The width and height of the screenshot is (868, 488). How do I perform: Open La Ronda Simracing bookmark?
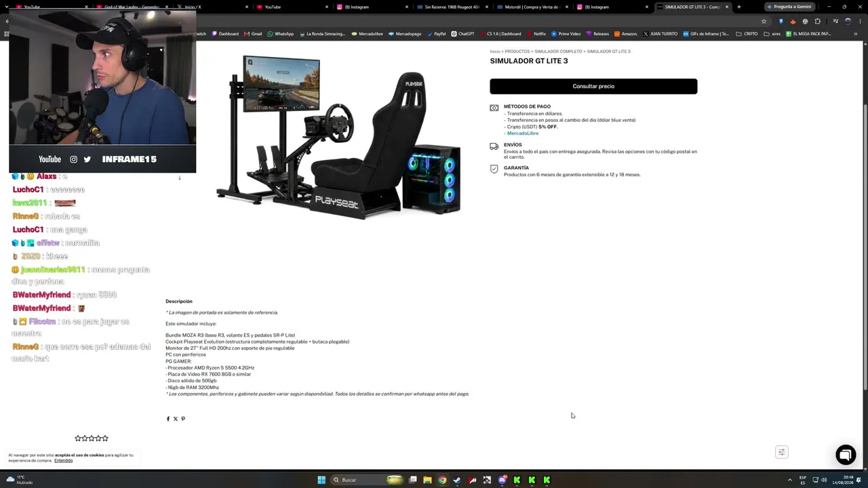coord(322,34)
